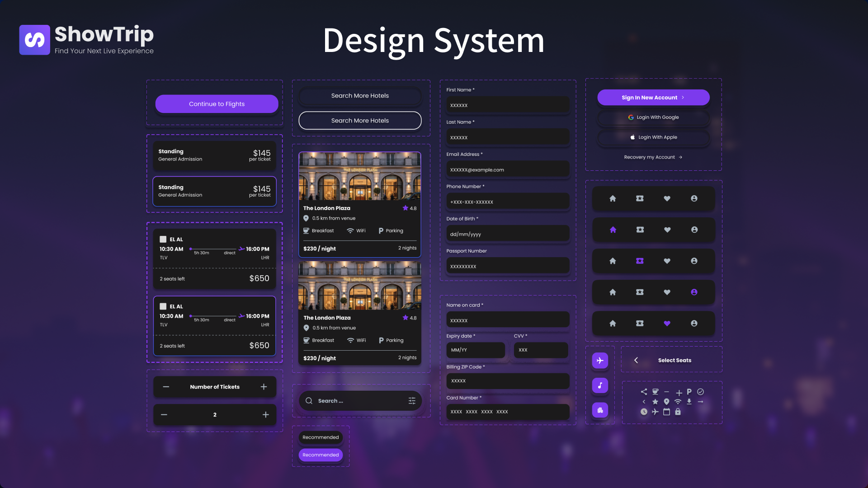Toggle the purple Recommended filter chip

(x=321, y=455)
